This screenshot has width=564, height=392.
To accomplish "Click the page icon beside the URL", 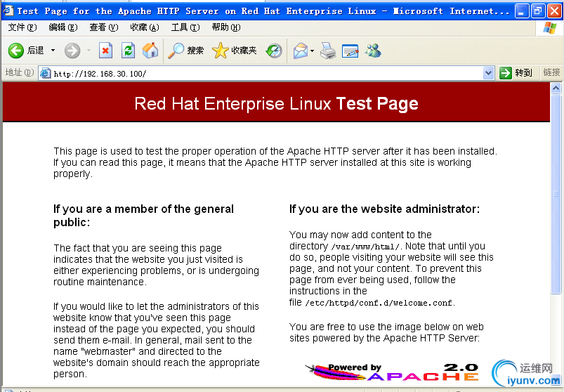I will coord(46,73).
